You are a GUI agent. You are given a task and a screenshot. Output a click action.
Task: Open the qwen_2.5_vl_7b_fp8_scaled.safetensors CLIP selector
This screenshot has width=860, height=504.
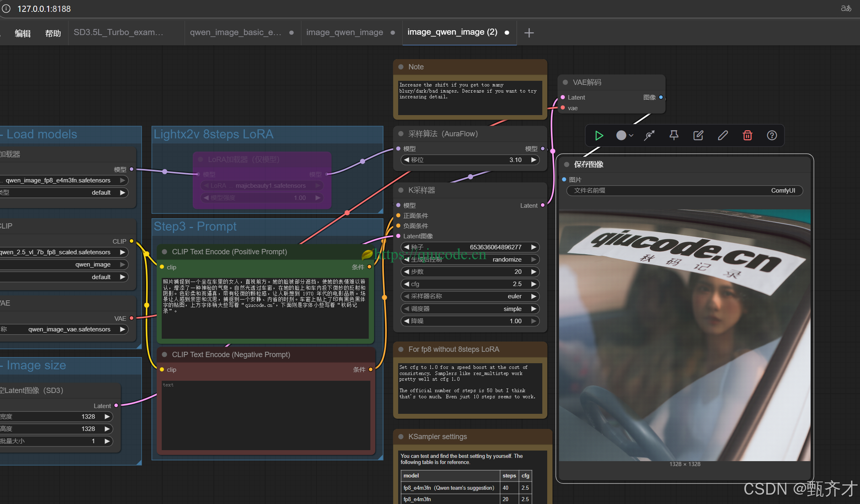click(x=64, y=252)
